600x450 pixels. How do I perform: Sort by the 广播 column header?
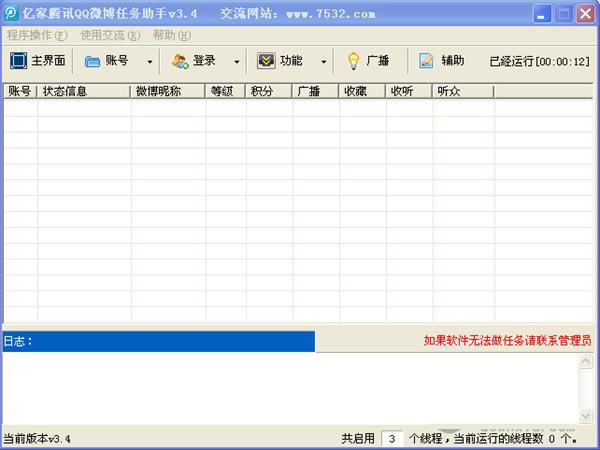tap(315, 91)
